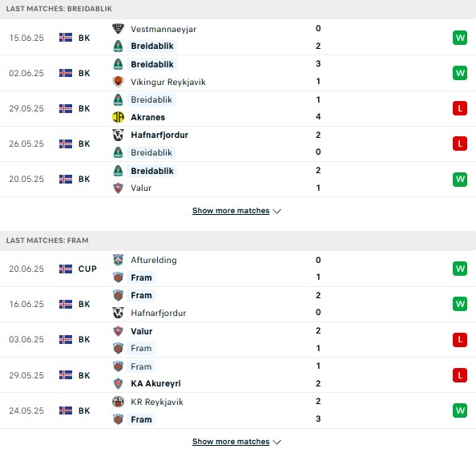Expand Show more matches under Fram

point(231,441)
